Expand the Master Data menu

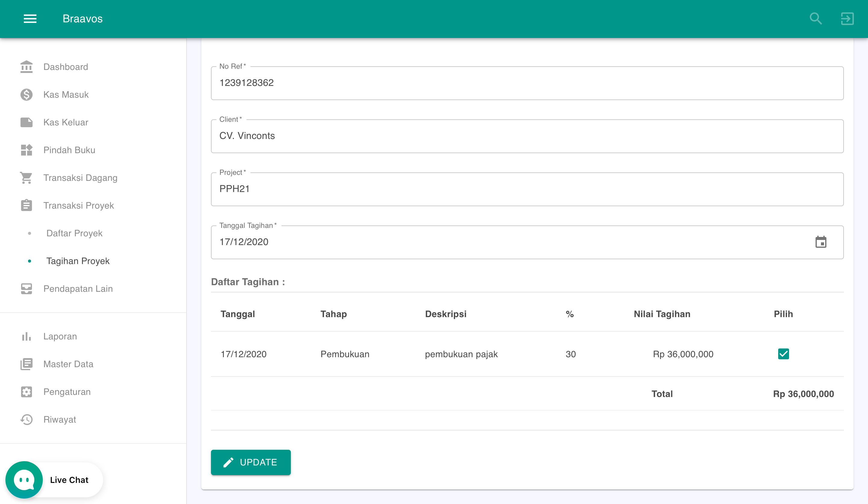point(68,364)
